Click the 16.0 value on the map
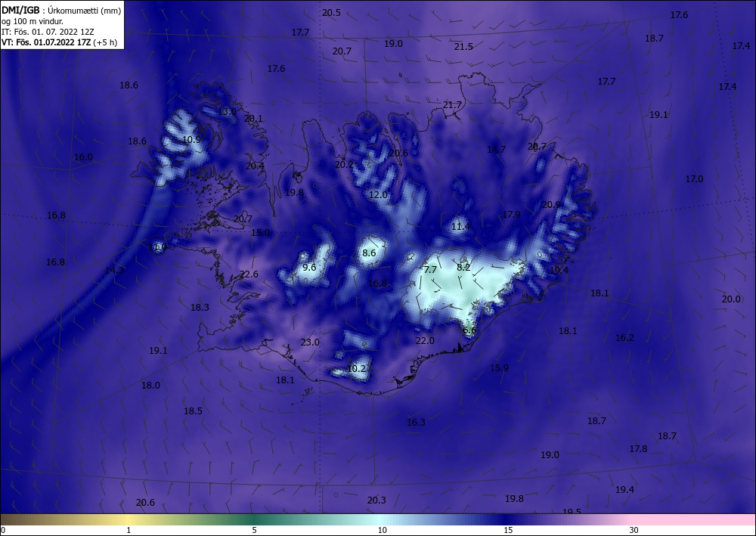Viewport: 756px width, 536px height. pyautogui.click(x=83, y=156)
